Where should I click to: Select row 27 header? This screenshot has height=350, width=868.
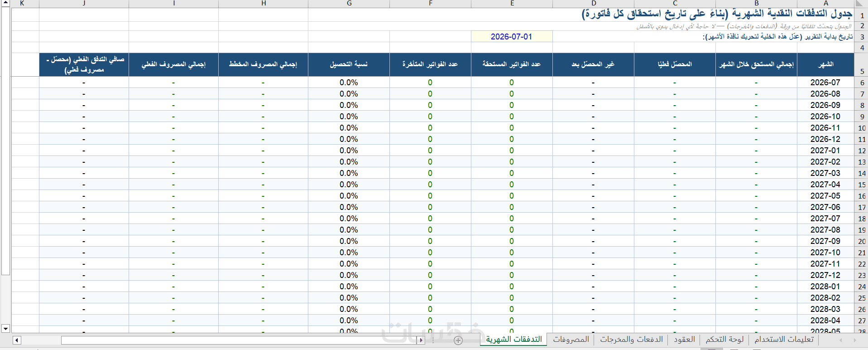[x=861, y=321]
